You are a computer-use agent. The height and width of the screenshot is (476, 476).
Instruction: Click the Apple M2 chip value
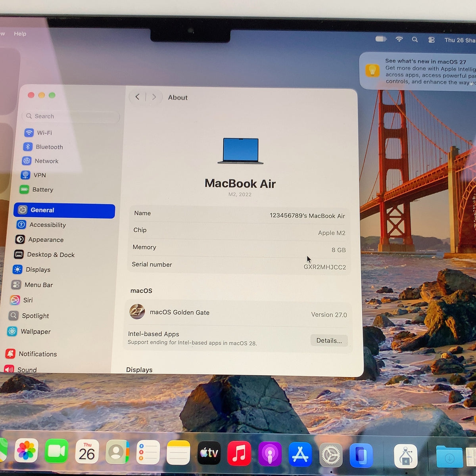coord(332,233)
